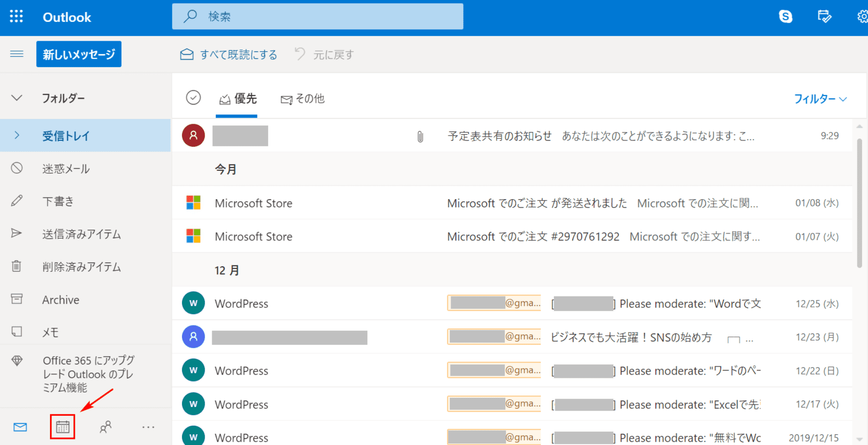Click the dark red sender avatar for 予定表共有のお知らせ

coord(194,136)
